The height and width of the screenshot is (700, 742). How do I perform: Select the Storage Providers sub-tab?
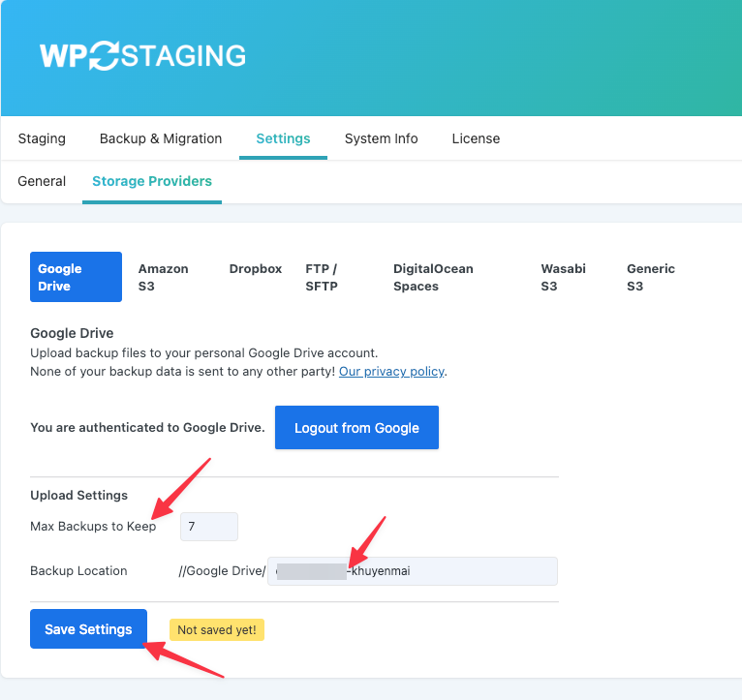click(x=152, y=181)
